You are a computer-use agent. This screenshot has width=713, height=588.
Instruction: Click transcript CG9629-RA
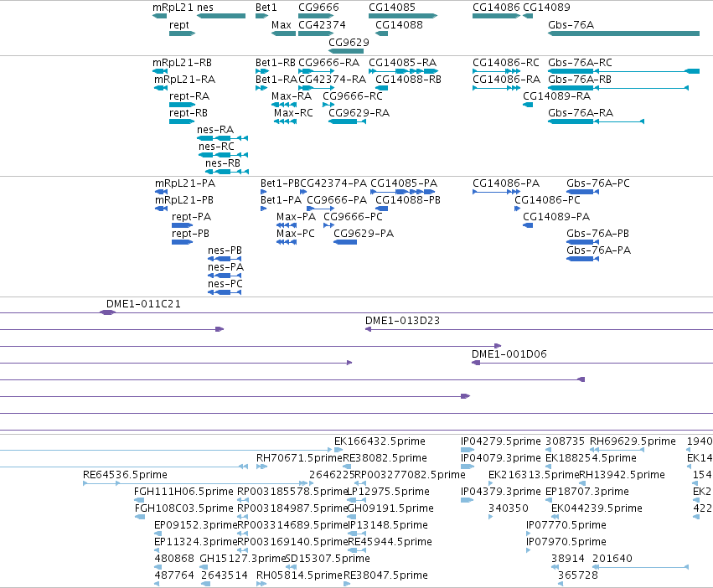(359, 113)
